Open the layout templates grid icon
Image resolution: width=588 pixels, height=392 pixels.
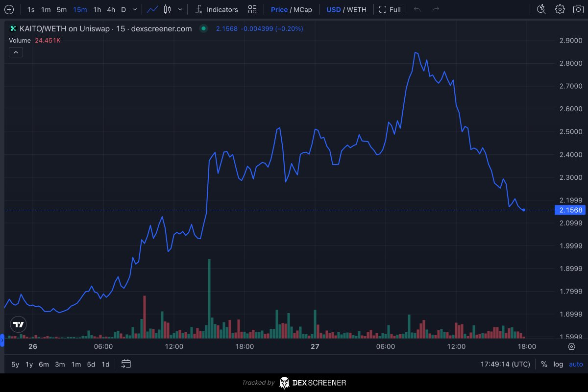pyautogui.click(x=252, y=9)
